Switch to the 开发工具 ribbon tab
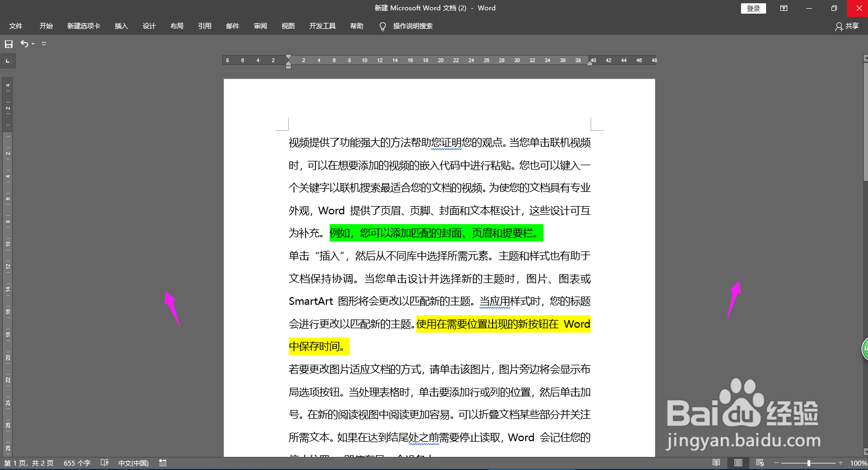The image size is (868, 470). click(x=323, y=26)
